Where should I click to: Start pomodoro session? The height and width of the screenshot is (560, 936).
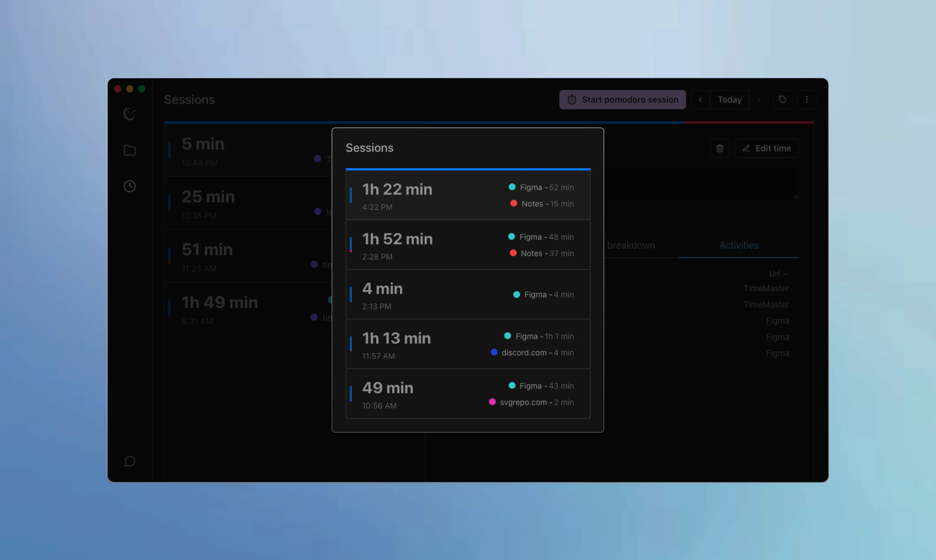[x=623, y=100]
